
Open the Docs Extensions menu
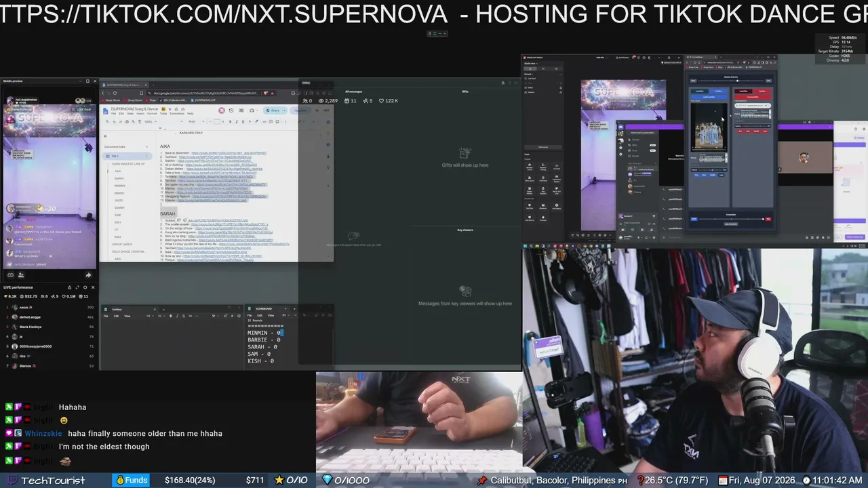tap(176, 114)
